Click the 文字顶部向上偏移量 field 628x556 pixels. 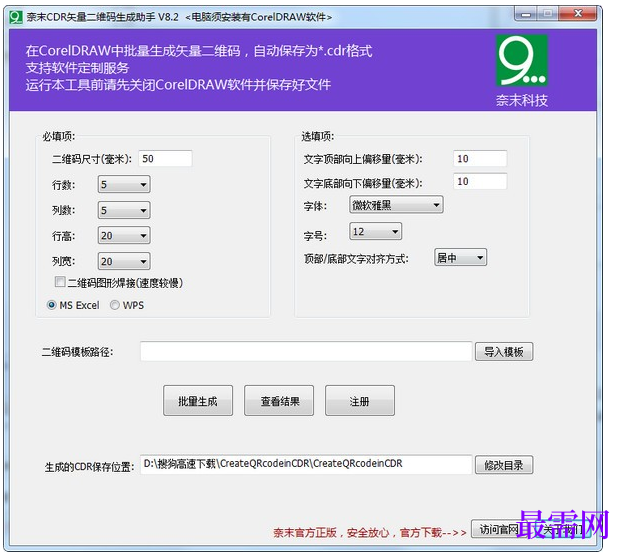(480, 159)
